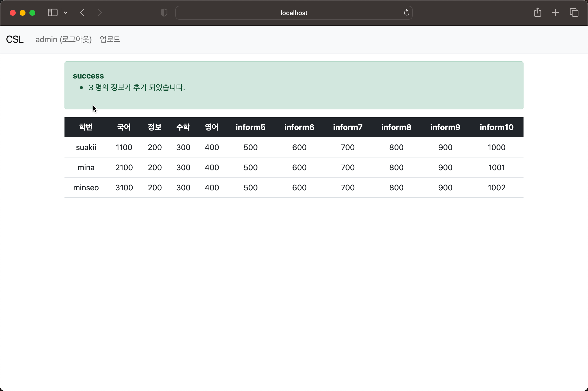Viewport: 588px width, 391px height.
Task: Click the success alert message text
Action: tap(137, 88)
